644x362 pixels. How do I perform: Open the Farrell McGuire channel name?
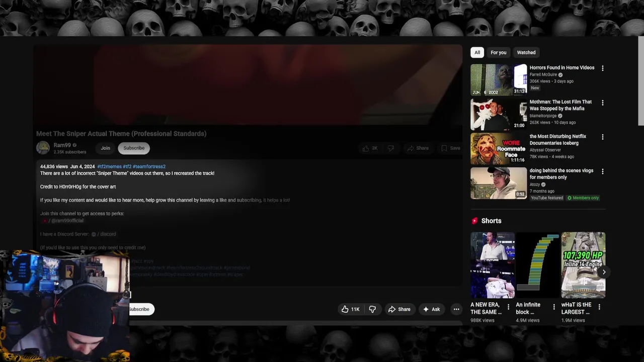point(543,74)
